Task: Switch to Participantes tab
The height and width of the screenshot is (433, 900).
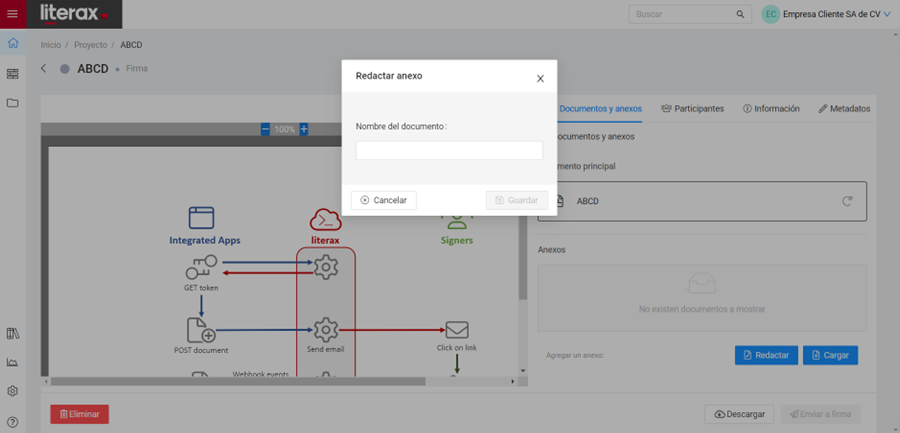Action: tap(692, 109)
